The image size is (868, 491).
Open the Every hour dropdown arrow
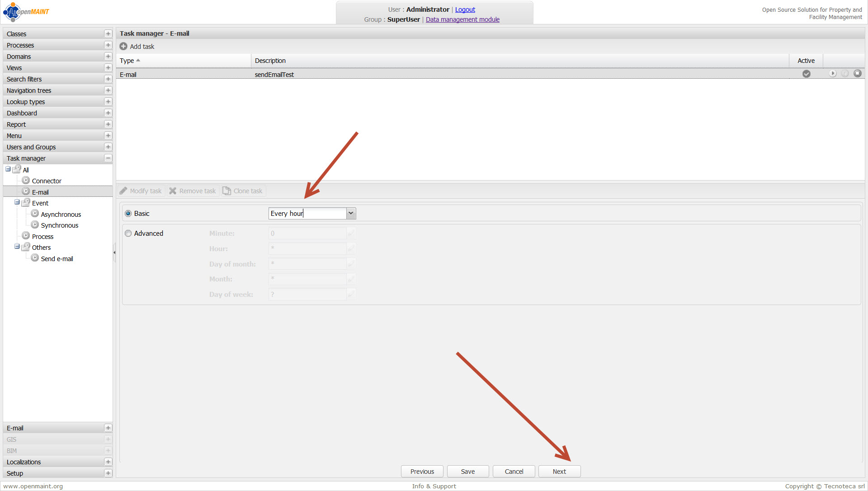click(x=351, y=213)
